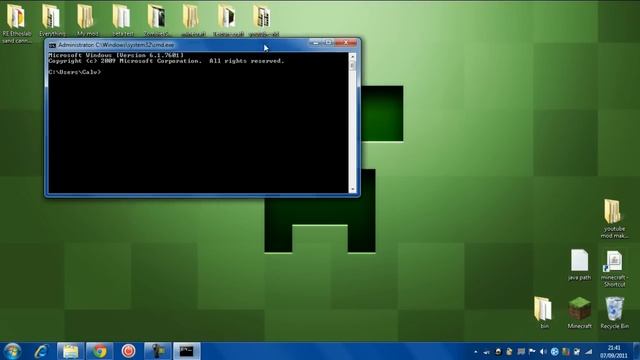Select the Command Prompt taskbar button
The height and width of the screenshot is (360, 640).
187,351
